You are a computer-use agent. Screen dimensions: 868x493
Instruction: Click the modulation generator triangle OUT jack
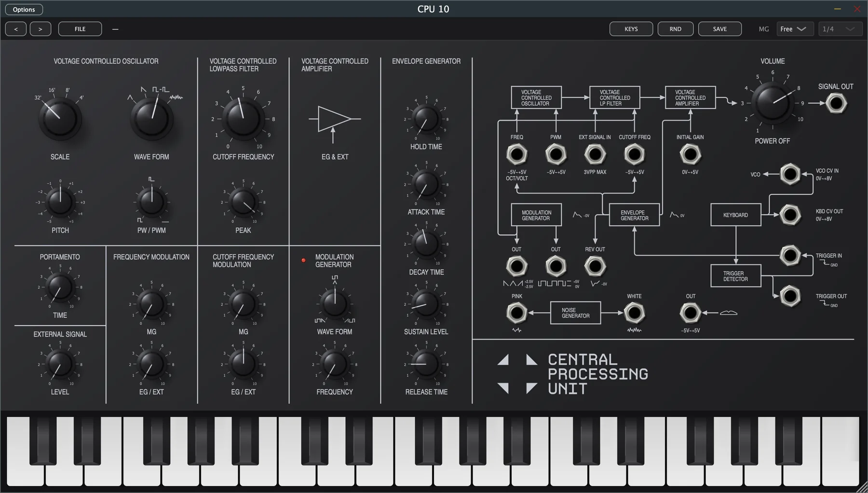(x=516, y=266)
